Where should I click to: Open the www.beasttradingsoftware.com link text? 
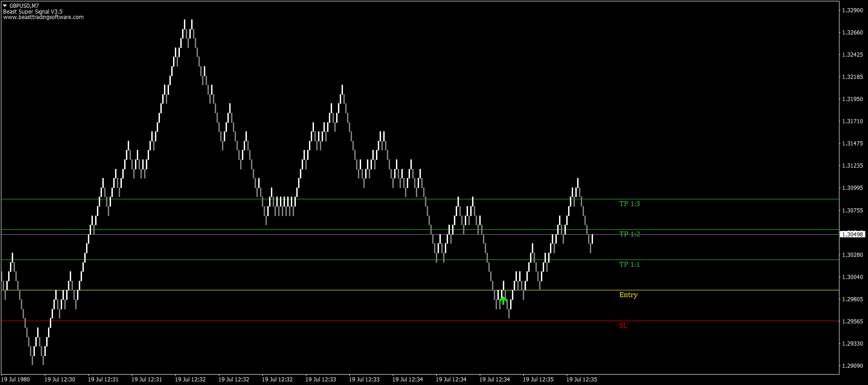43,17
